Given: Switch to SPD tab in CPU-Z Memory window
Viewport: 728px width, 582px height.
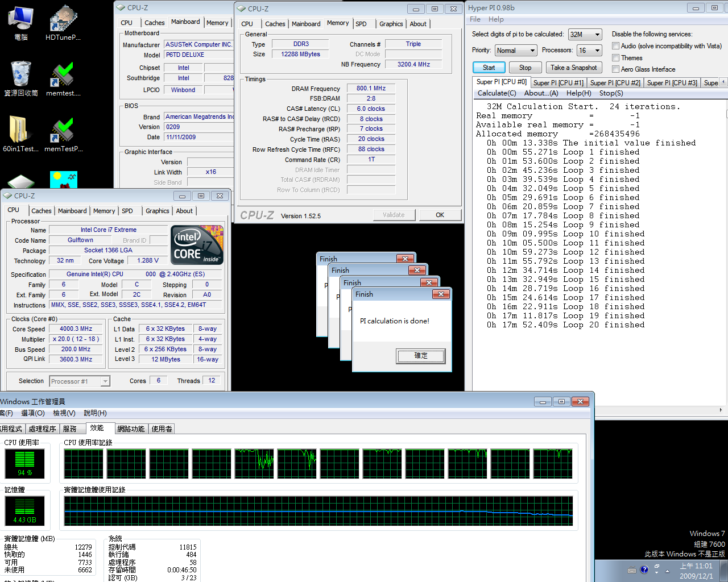Looking at the screenshot, I should click(x=361, y=24).
